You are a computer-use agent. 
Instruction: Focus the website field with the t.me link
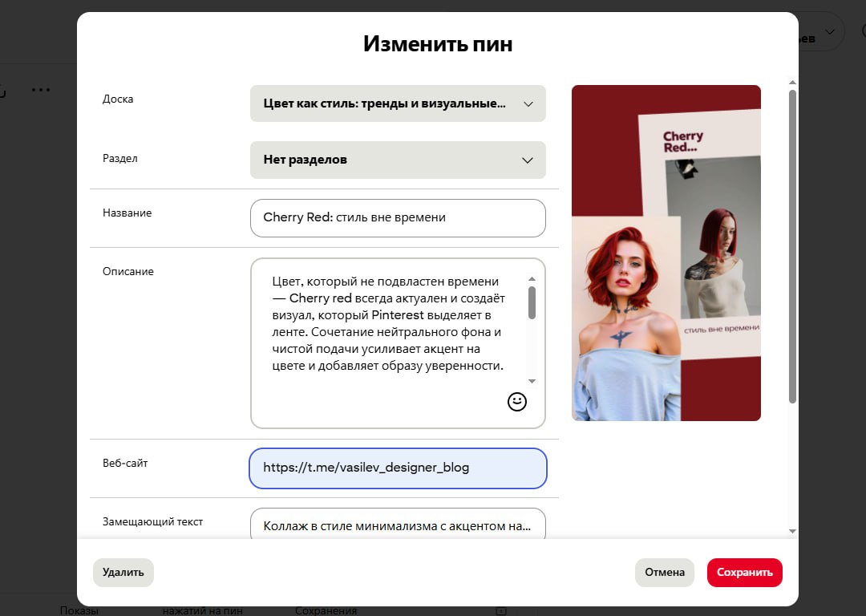(398, 468)
